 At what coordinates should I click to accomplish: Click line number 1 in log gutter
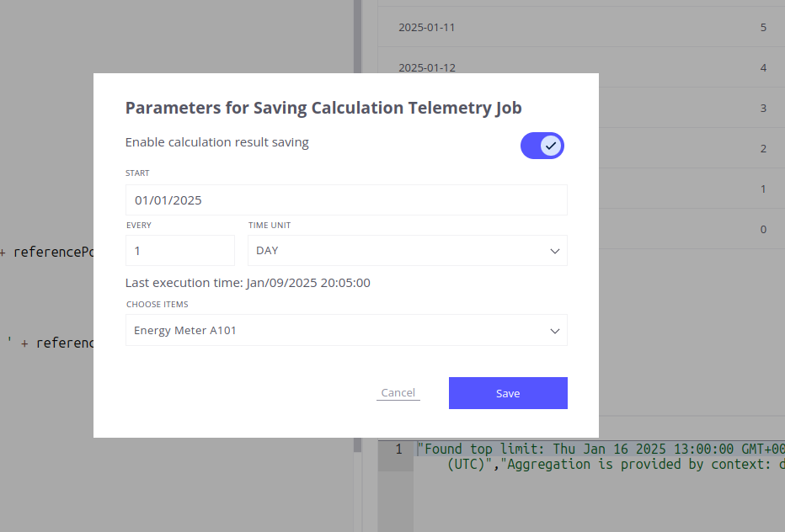398,450
